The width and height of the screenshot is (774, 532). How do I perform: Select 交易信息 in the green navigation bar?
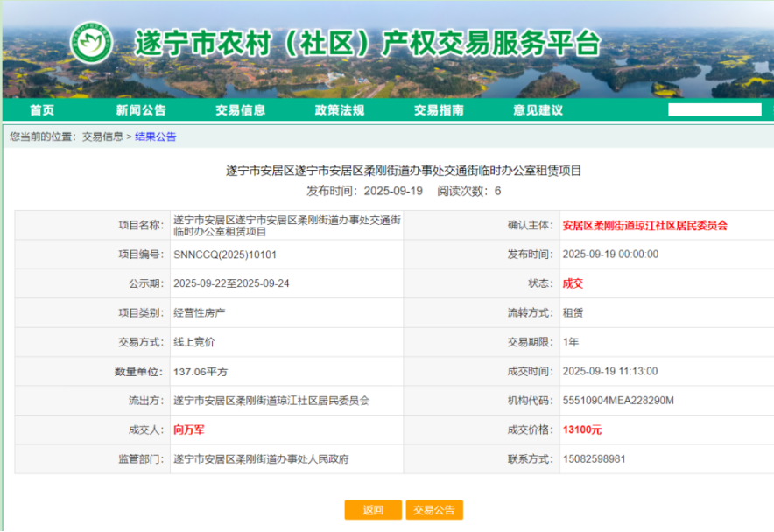tap(240, 110)
